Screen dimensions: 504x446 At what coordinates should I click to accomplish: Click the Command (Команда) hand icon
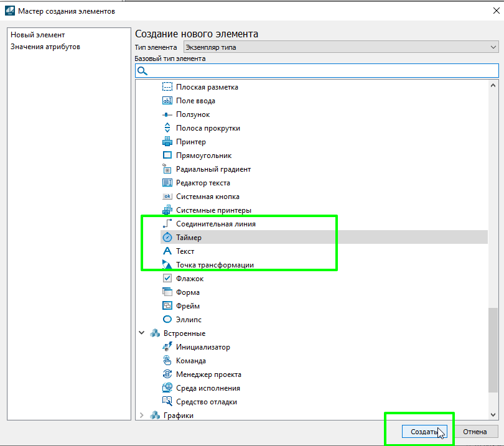(167, 361)
